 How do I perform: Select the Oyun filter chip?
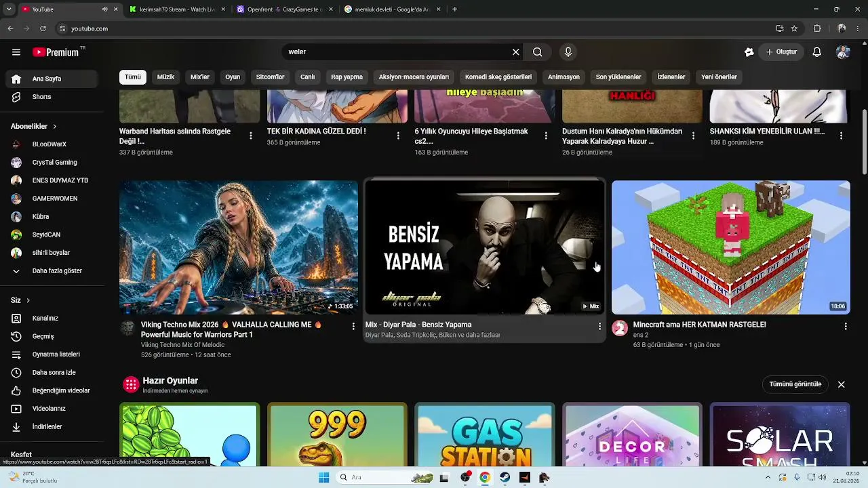tap(233, 77)
